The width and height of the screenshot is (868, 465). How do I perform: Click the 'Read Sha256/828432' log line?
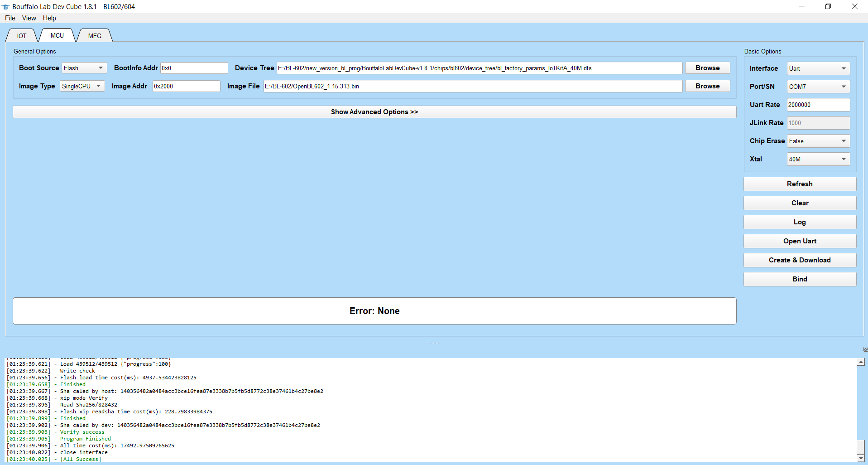tap(62, 405)
